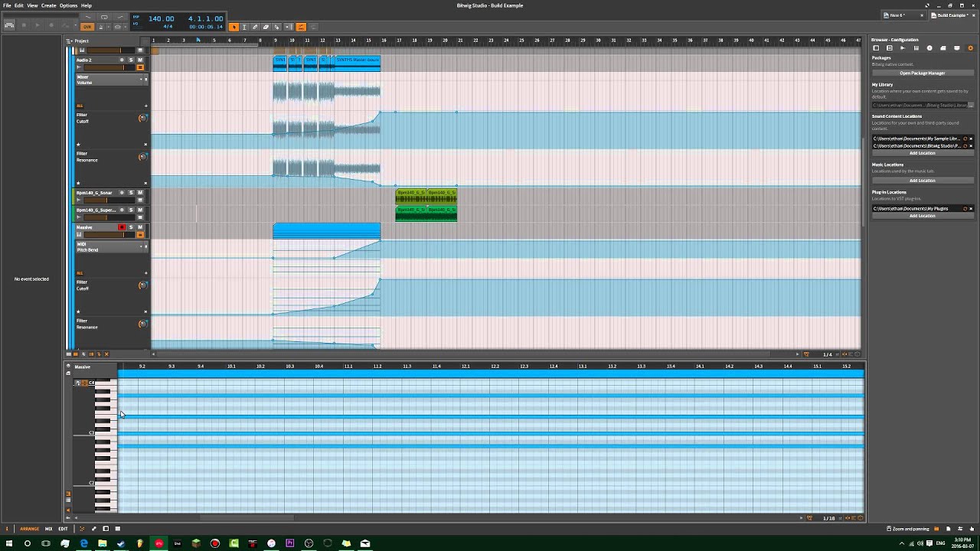Add a Plug-in location
This screenshot has height=551, width=980.
[923, 216]
